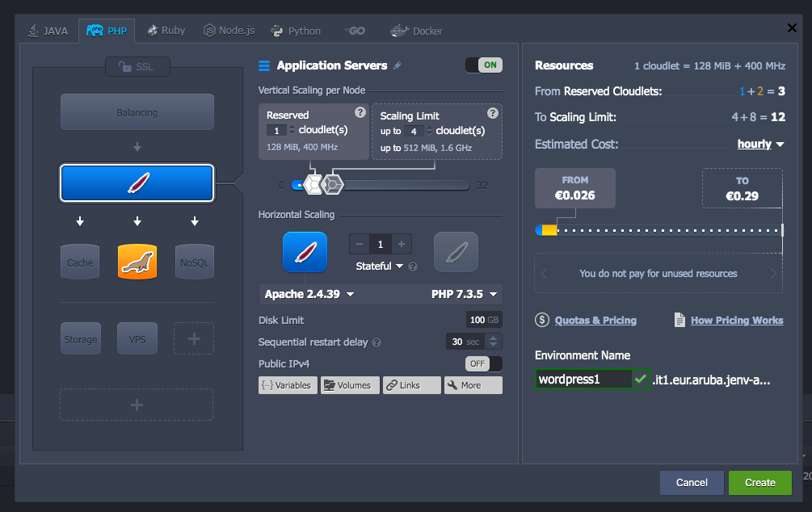
Task: Toggle the Application Servers layer off
Action: 483,65
